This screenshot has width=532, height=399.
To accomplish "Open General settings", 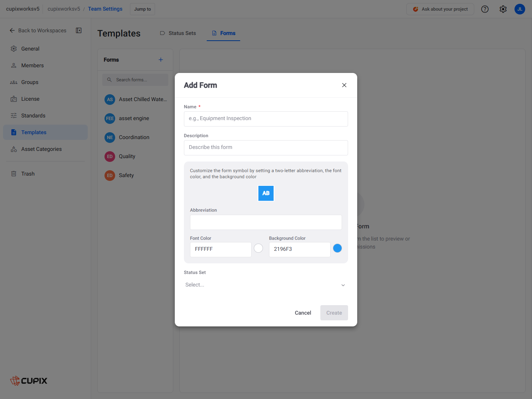I will point(45,49).
